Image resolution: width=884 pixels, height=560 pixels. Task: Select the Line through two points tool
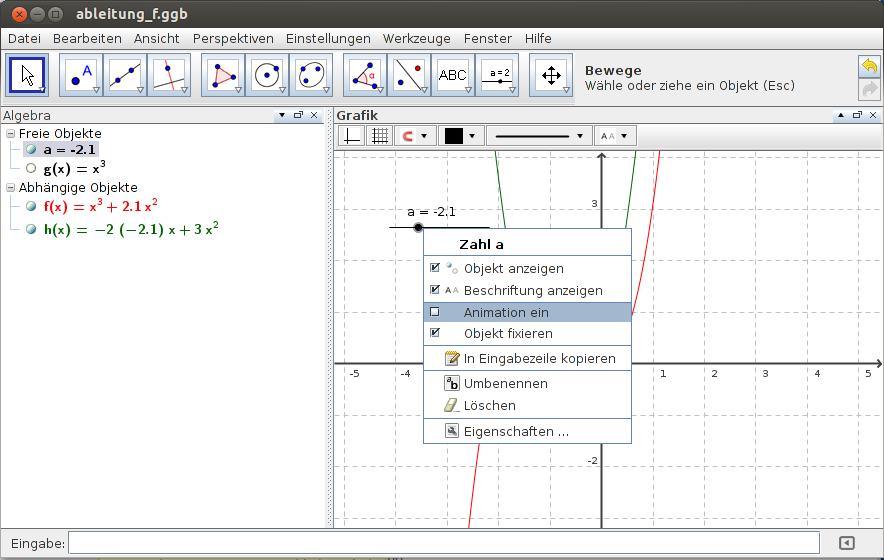click(125, 75)
